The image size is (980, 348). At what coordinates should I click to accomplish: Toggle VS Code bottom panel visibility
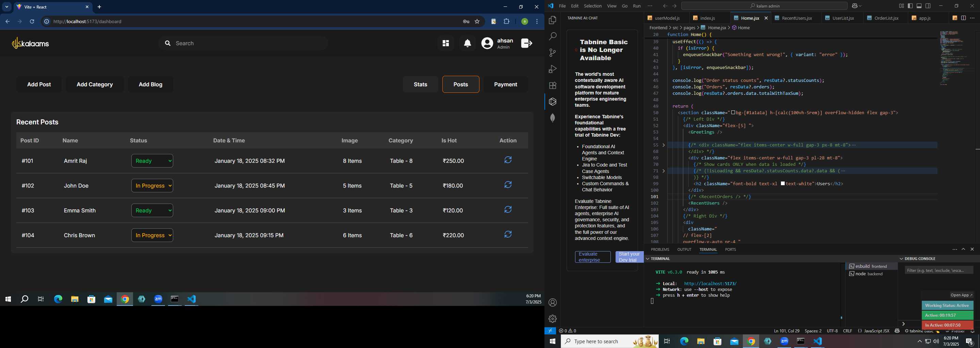(x=919, y=6)
